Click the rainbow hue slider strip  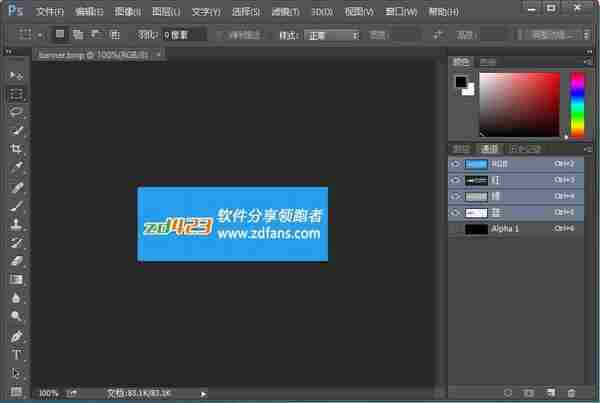pyautogui.click(x=577, y=104)
